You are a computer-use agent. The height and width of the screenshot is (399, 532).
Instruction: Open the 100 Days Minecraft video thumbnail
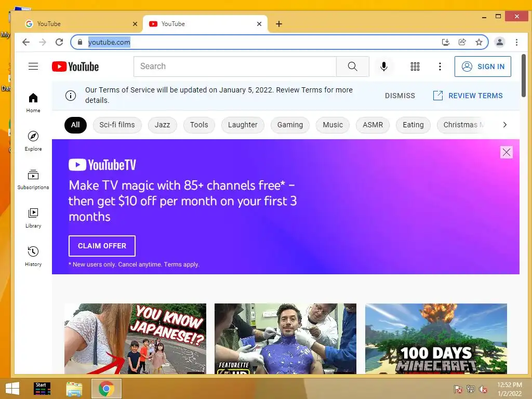coord(436,339)
